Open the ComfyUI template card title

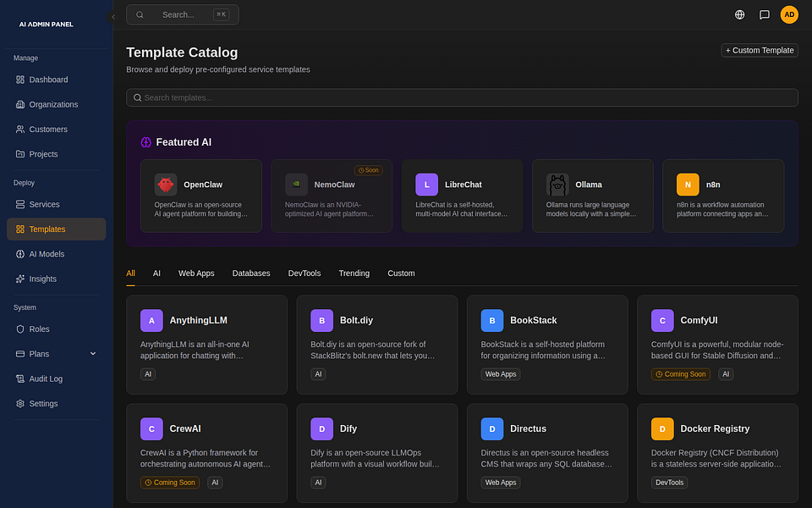tap(700, 321)
